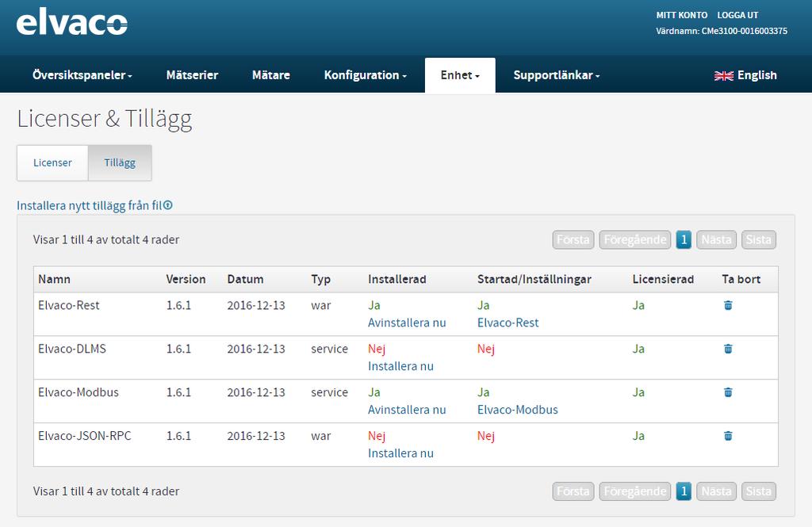Click the top Första pagination button
The width and height of the screenshot is (812, 527).
573,239
